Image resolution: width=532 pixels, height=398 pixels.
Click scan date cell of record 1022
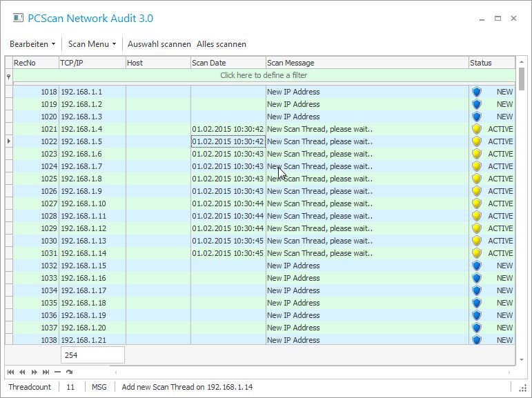pyautogui.click(x=228, y=141)
